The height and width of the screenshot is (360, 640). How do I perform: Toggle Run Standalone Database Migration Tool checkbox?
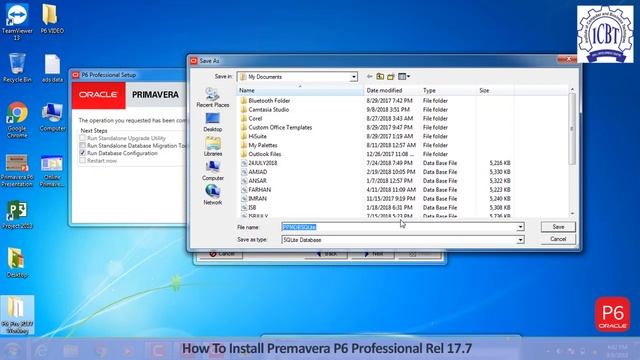coord(83,146)
